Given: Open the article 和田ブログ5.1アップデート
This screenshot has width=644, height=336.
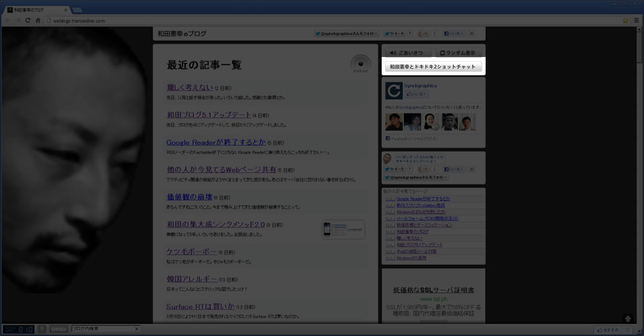Looking at the screenshot, I should 209,115.
